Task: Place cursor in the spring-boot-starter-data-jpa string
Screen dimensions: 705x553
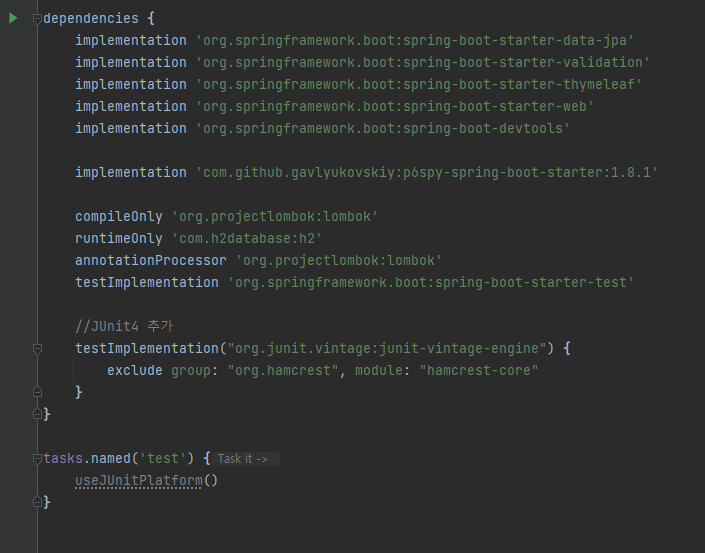Action: coord(414,40)
